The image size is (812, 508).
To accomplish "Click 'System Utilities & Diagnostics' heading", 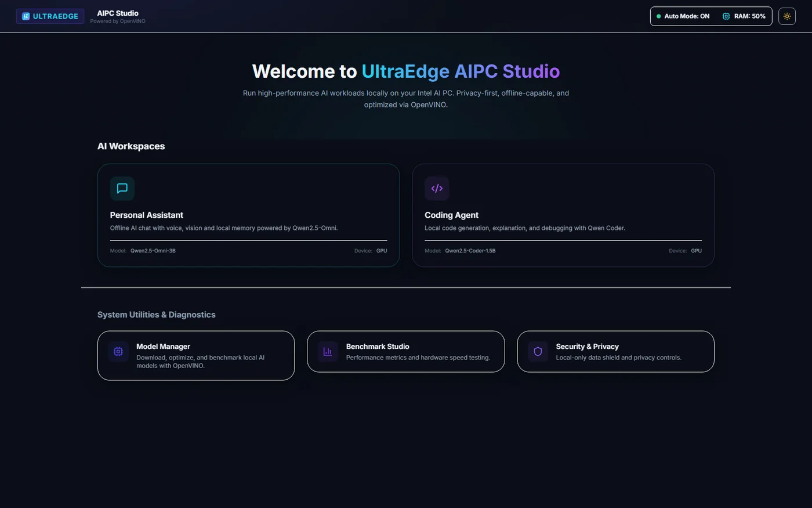I will click(x=157, y=315).
